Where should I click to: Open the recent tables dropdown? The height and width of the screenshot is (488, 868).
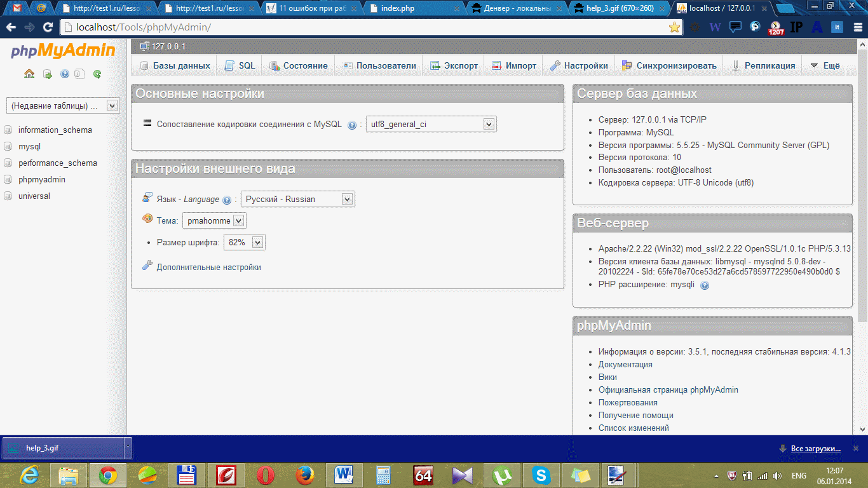pos(62,105)
